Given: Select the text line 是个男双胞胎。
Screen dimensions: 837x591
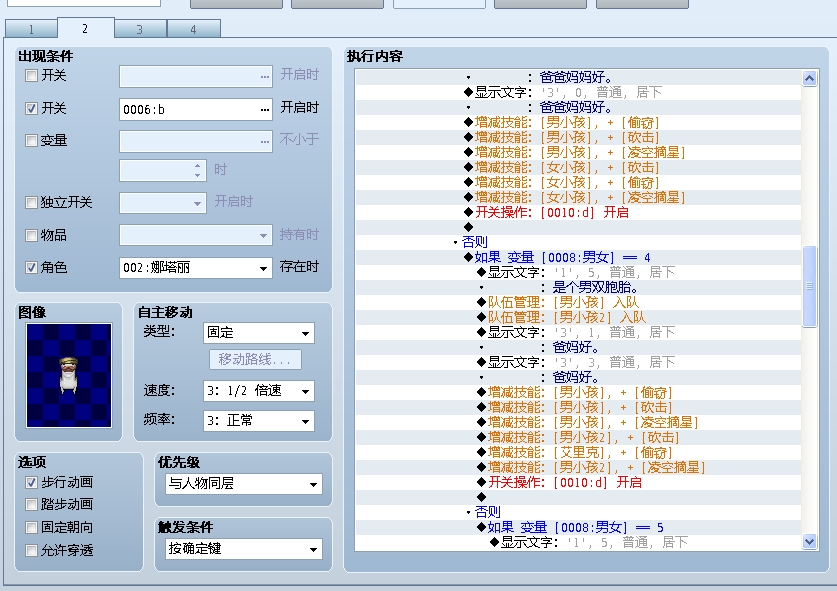Looking at the screenshot, I should (595, 287).
